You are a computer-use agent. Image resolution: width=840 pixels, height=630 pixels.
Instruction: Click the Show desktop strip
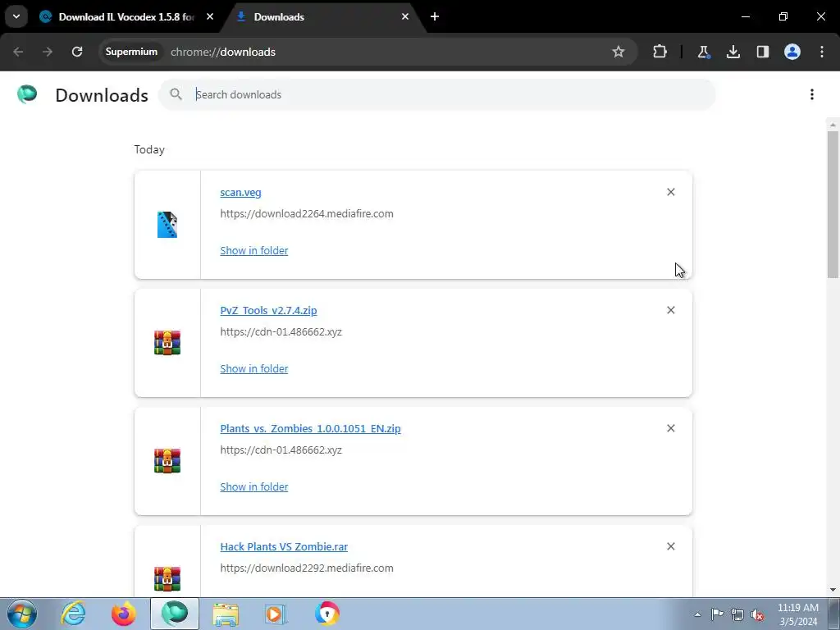(834, 614)
